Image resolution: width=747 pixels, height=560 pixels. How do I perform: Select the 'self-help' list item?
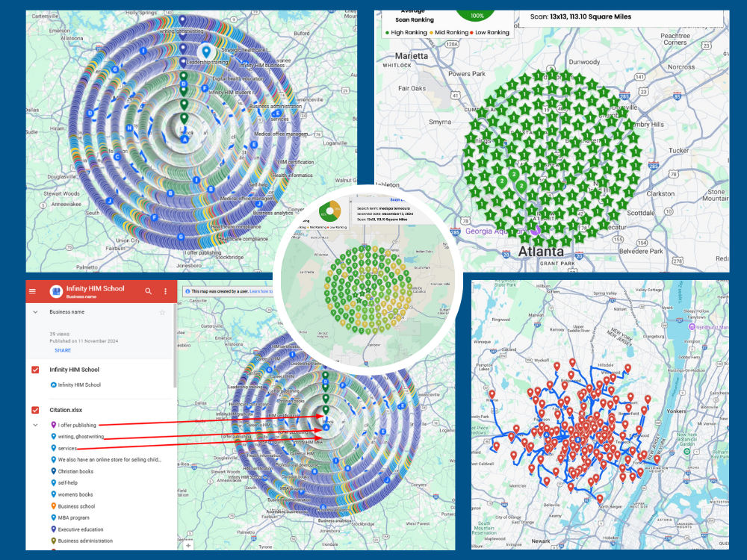tap(68, 483)
